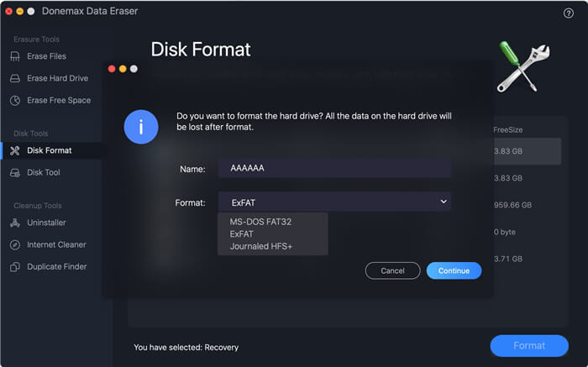
Task: Click the screwdriver and wrench graphic
Action: [523, 66]
